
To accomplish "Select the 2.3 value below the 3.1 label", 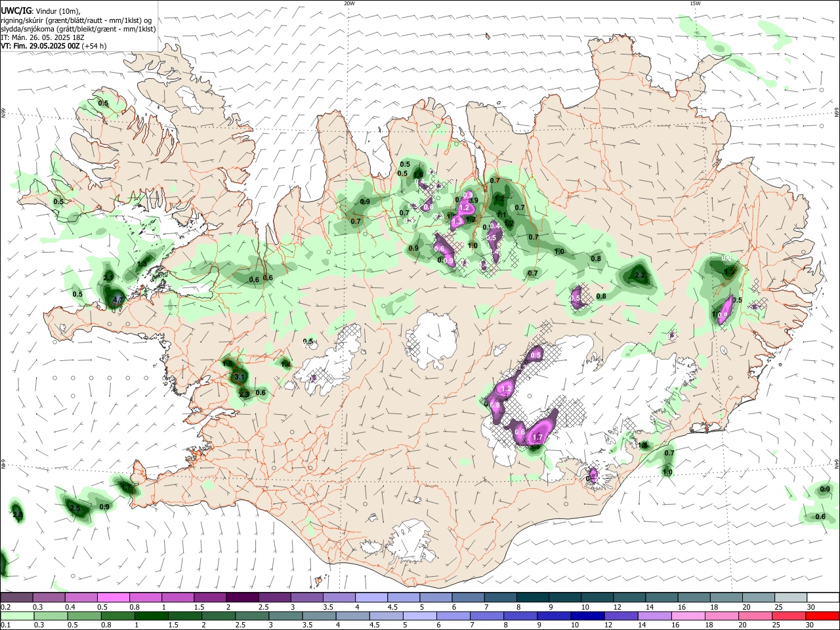I will coord(244,394).
